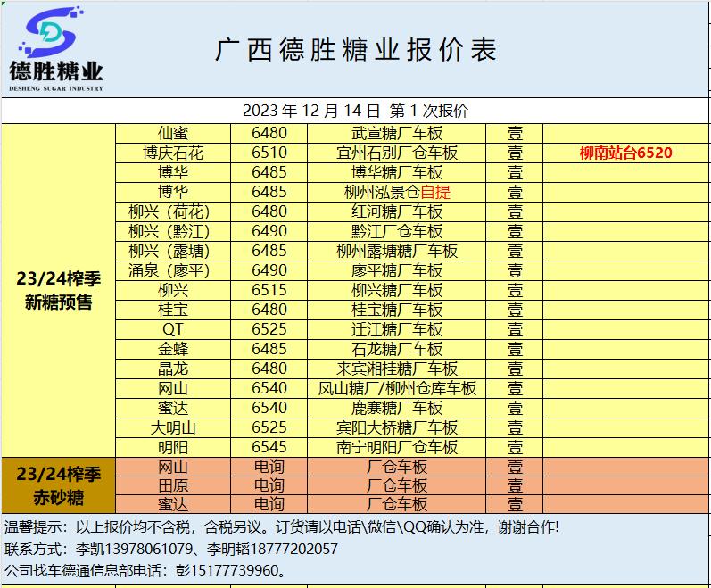Image resolution: width=711 pixels, height=588 pixels.
Task: Click the Desheng Sugar company logo
Action: point(56,50)
